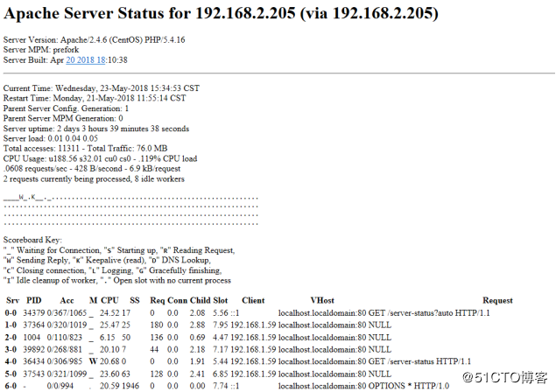Click PID 37543 in row 5-0
556x392 pixels.
click(x=34, y=374)
